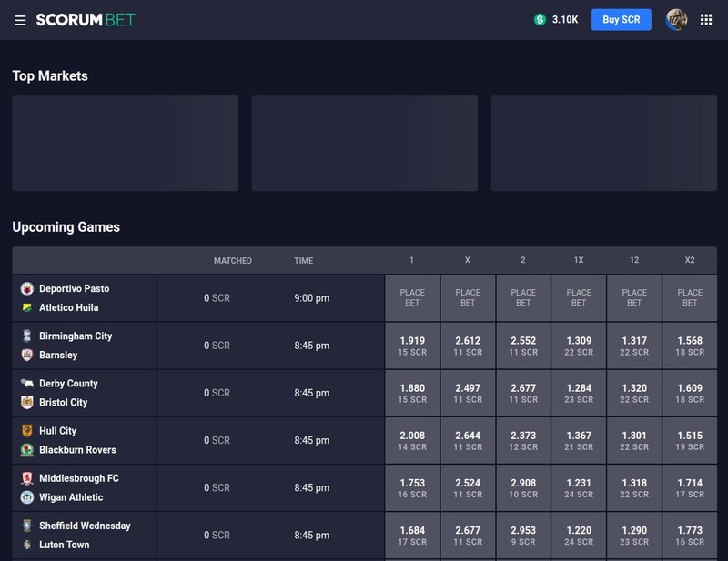Open the first Top Markets card
Screen dimensions: 728x561
125,143
